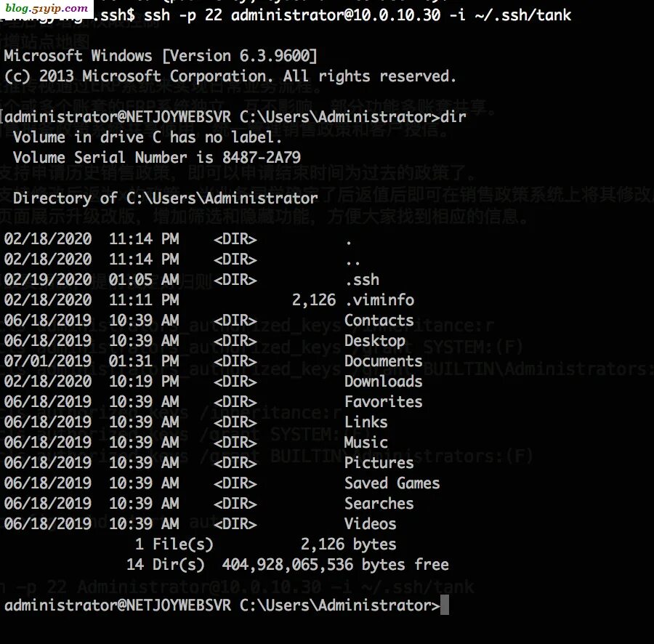Select the .ssh directory entry
The width and height of the screenshot is (654, 644).
[363, 279]
